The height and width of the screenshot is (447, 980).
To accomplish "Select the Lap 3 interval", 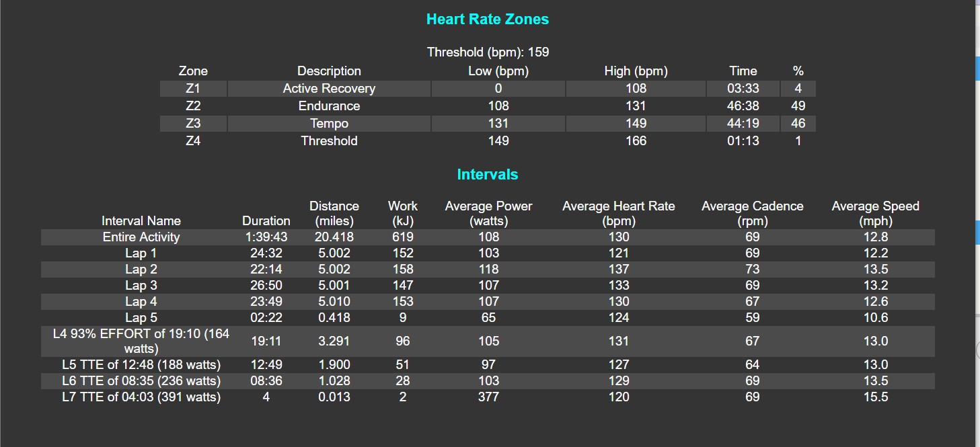I will (x=488, y=286).
